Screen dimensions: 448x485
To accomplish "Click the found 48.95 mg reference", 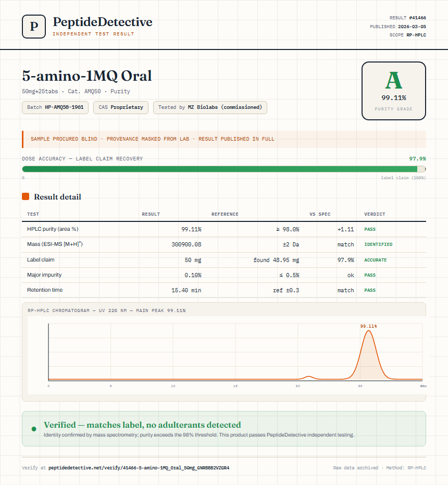I will coord(276,260).
